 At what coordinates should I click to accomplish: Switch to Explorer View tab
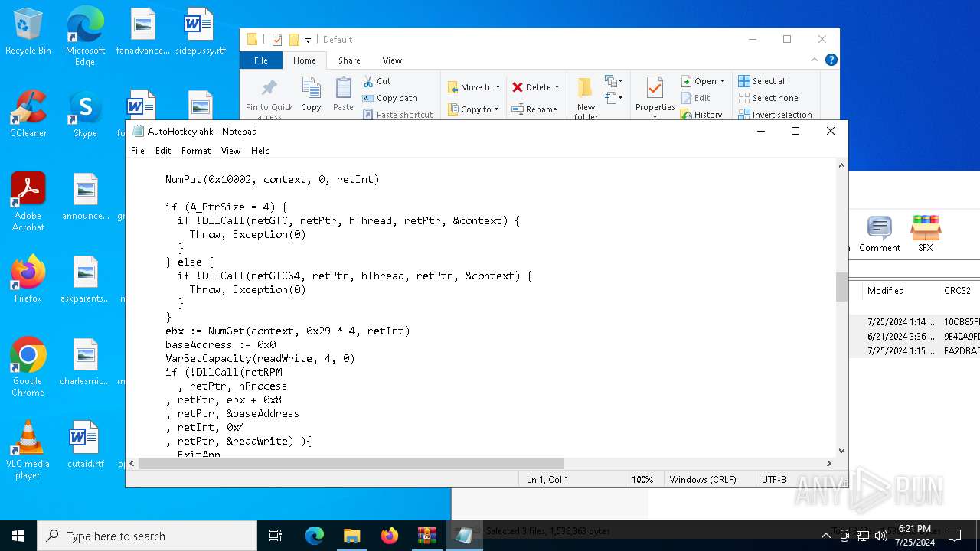pos(392,60)
